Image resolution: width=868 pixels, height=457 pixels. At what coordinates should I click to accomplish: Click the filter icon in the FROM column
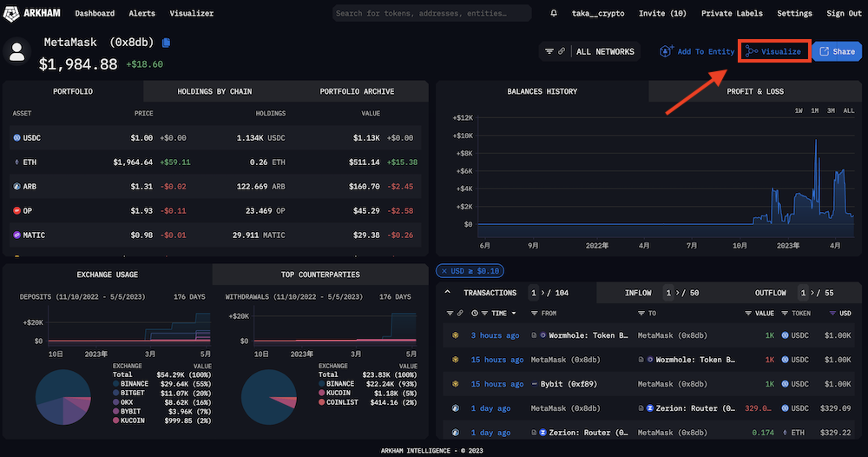535,313
